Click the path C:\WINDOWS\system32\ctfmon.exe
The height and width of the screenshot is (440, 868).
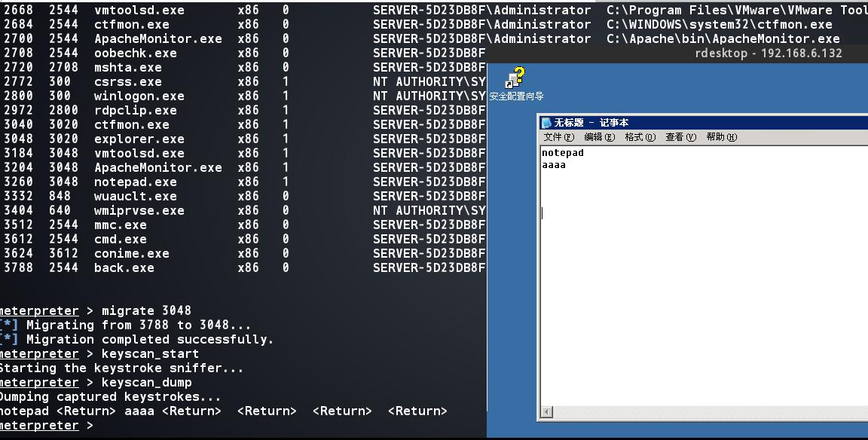click(x=719, y=24)
